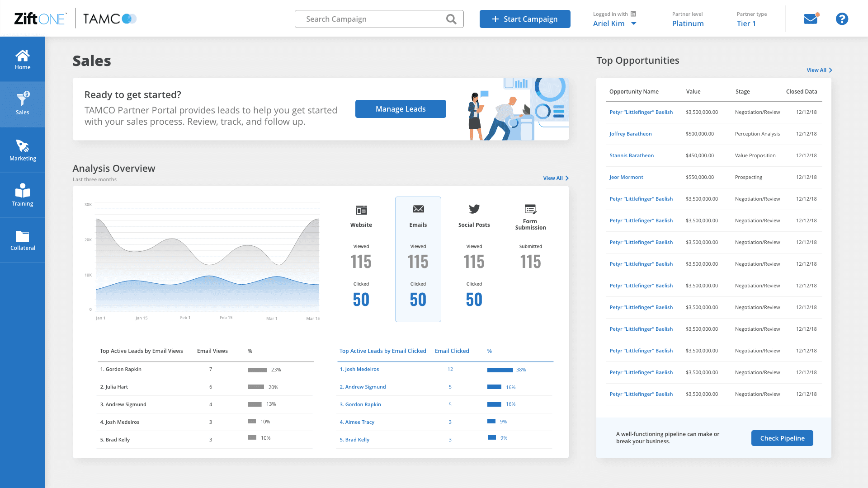Click the Search Campaign input field
This screenshot has height=488, width=868.
pos(371,19)
